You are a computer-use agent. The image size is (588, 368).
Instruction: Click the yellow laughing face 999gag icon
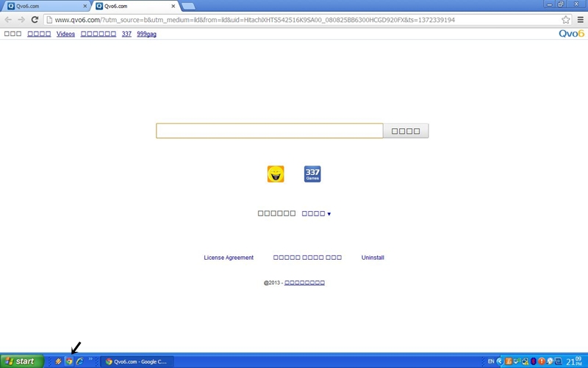tap(276, 174)
